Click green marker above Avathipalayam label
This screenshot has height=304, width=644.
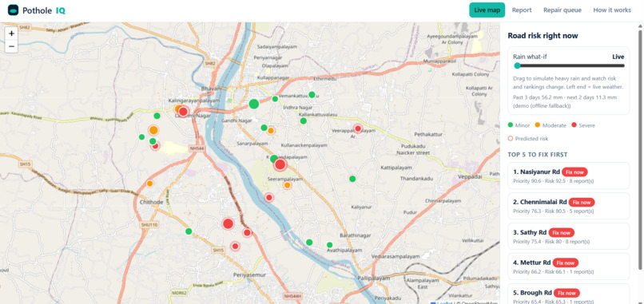coord(329,244)
